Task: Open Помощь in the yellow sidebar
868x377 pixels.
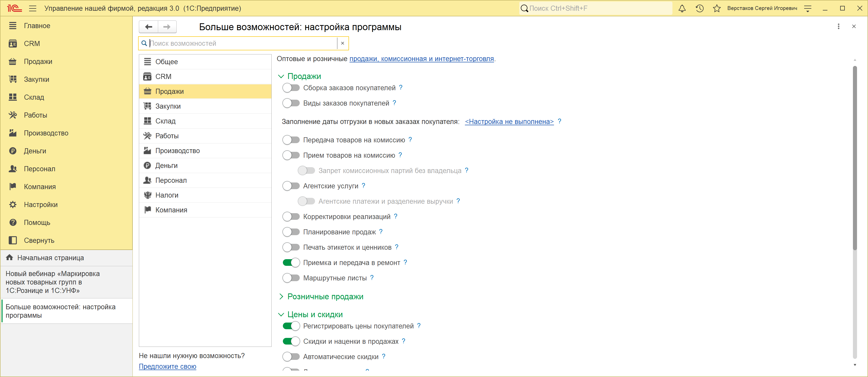Action: coord(66,222)
